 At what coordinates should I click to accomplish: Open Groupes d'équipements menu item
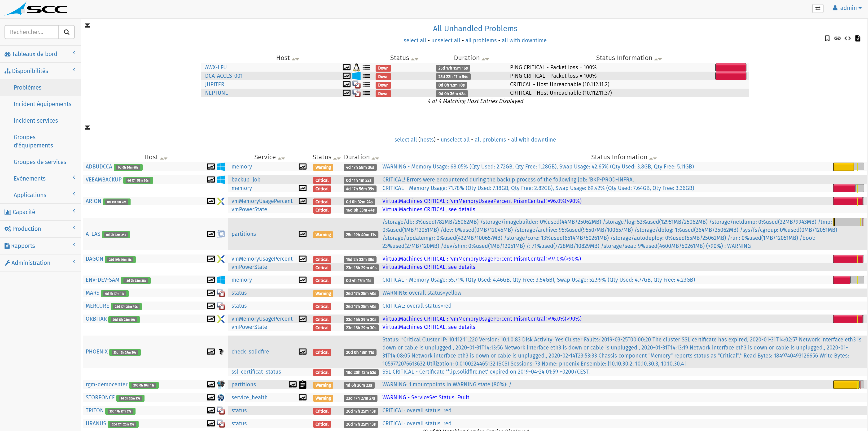(40, 141)
